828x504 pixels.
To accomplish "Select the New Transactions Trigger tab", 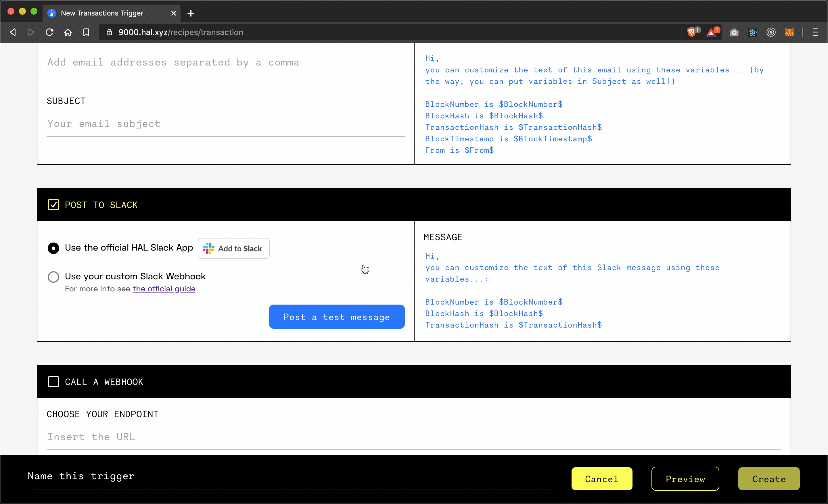I will 111,13.
